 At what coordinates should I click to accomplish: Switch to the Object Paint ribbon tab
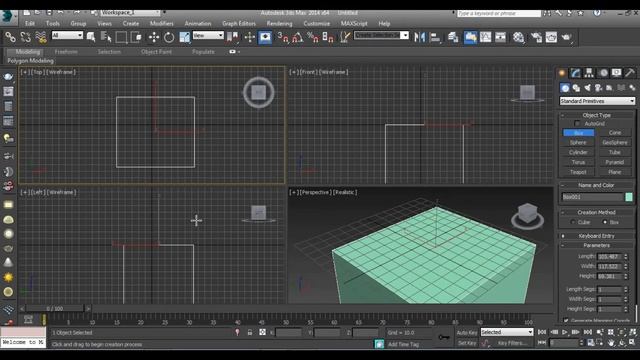(156, 52)
